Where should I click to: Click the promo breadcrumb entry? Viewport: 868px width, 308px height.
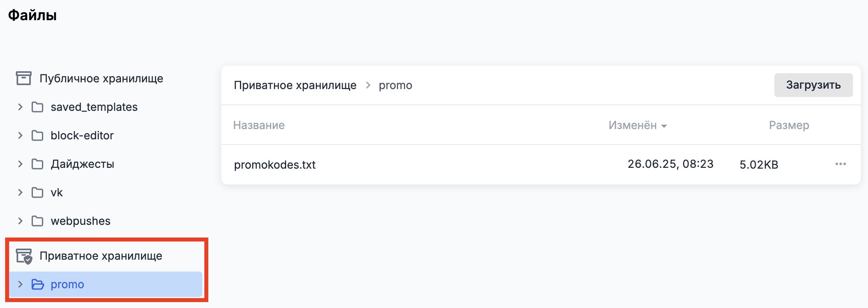(395, 85)
